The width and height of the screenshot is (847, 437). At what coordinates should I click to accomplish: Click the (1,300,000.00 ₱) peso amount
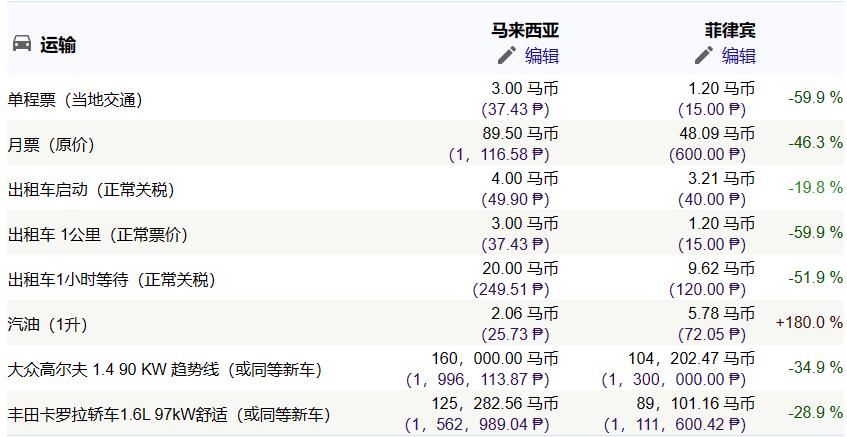click(674, 380)
